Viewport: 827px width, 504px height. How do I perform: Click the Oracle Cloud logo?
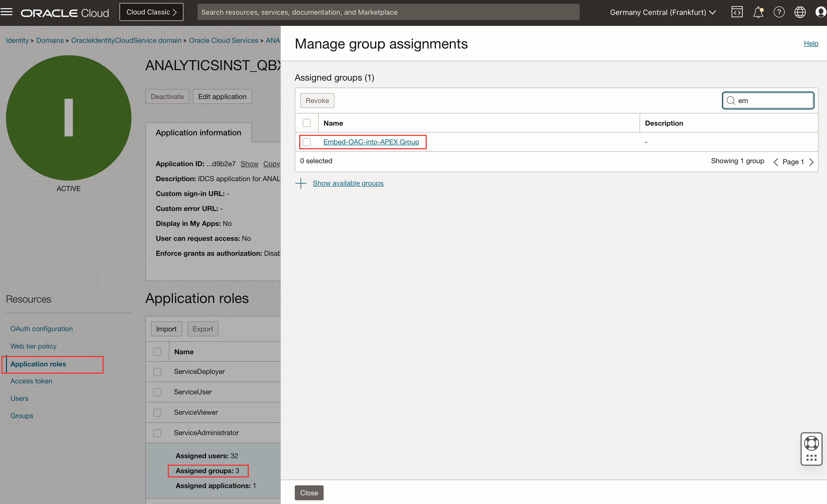click(x=65, y=13)
